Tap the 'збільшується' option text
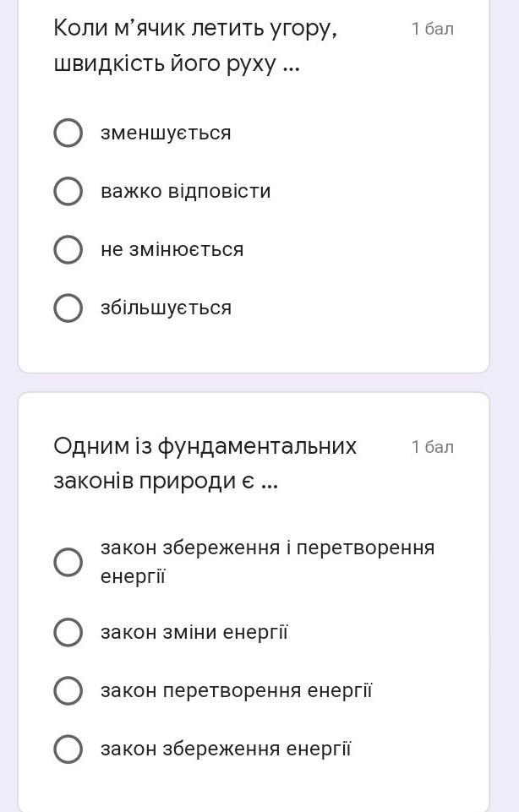The height and width of the screenshot is (812, 519). [166, 308]
